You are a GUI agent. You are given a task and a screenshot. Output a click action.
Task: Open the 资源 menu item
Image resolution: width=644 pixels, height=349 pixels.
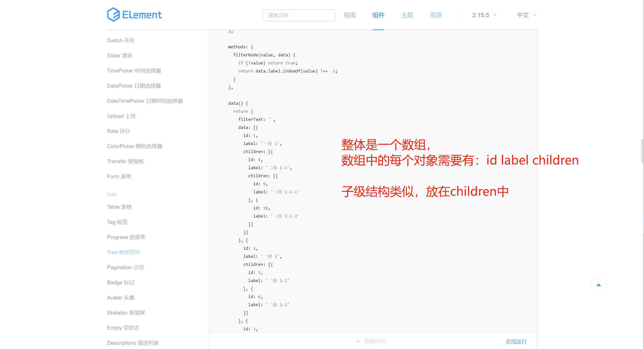pyautogui.click(x=436, y=15)
